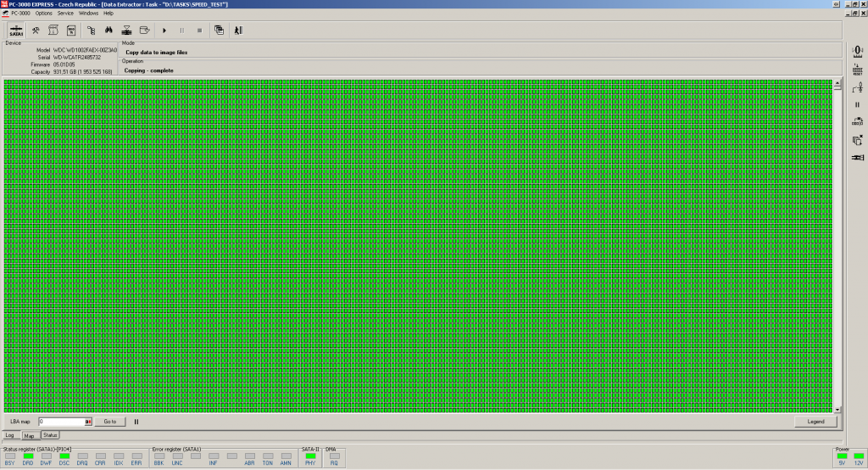Click the Go to button
The width and height of the screenshot is (868, 470).
coord(110,422)
